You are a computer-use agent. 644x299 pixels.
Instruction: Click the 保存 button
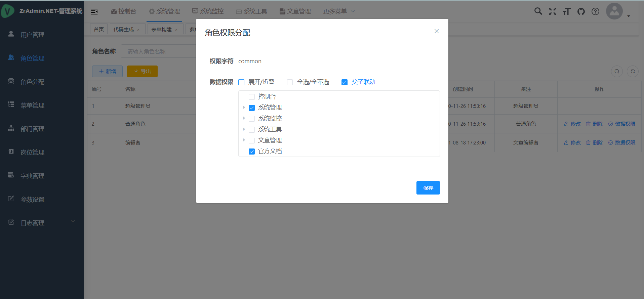(x=428, y=188)
